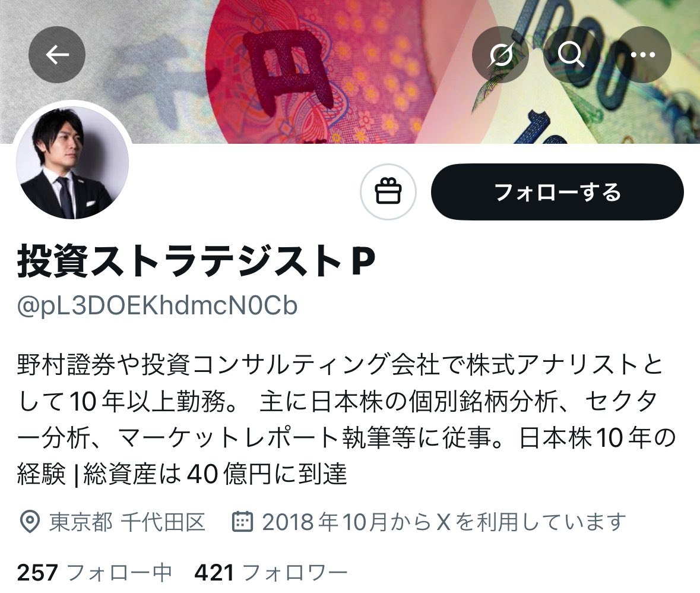Open the three-dot more options menu
This screenshot has height=593, width=700.
pyautogui.click(x=643, y=55)
